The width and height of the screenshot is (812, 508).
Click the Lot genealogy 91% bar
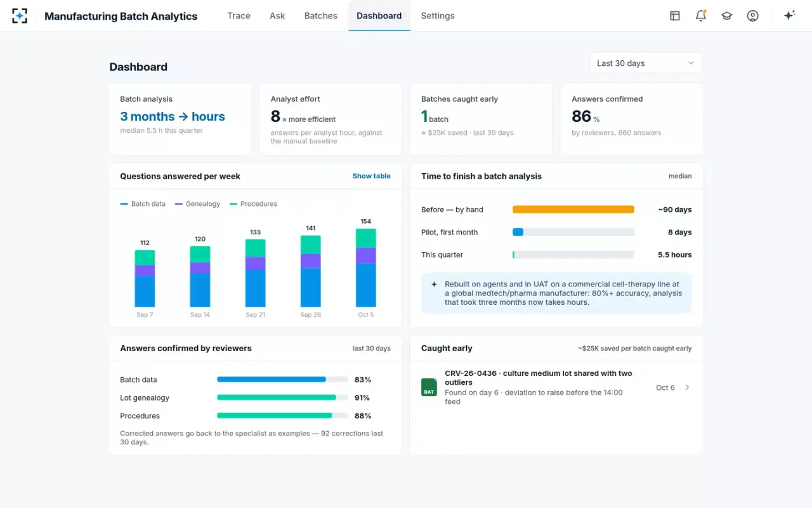282,398
